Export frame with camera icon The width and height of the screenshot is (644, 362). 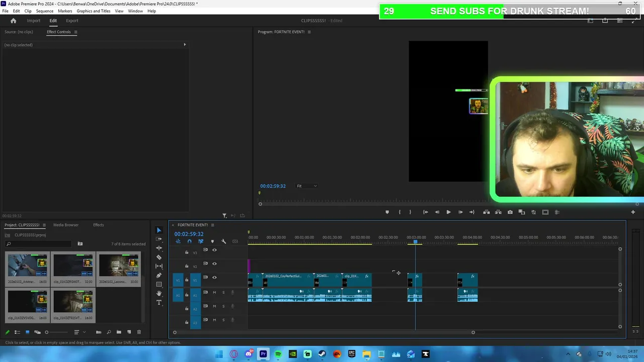[x=510, y=212]
